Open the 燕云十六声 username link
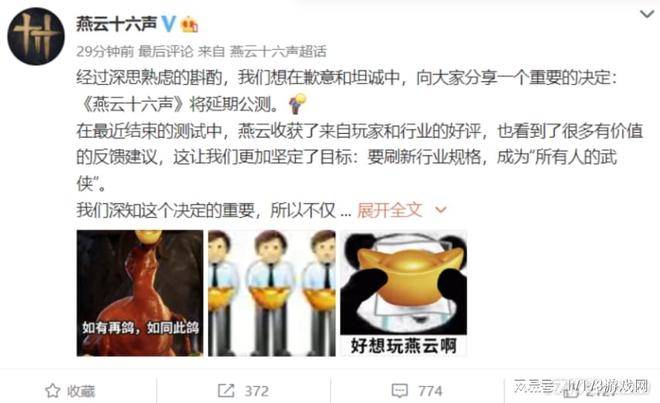 click(117, 24)
